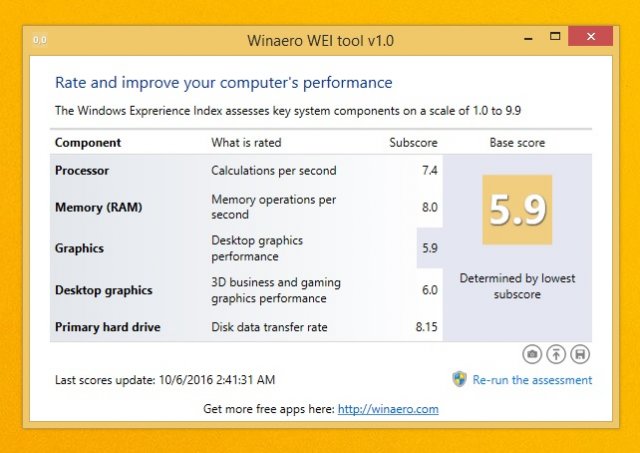Click the highlighted Graphics subscore 5.9

coord(429,248)
